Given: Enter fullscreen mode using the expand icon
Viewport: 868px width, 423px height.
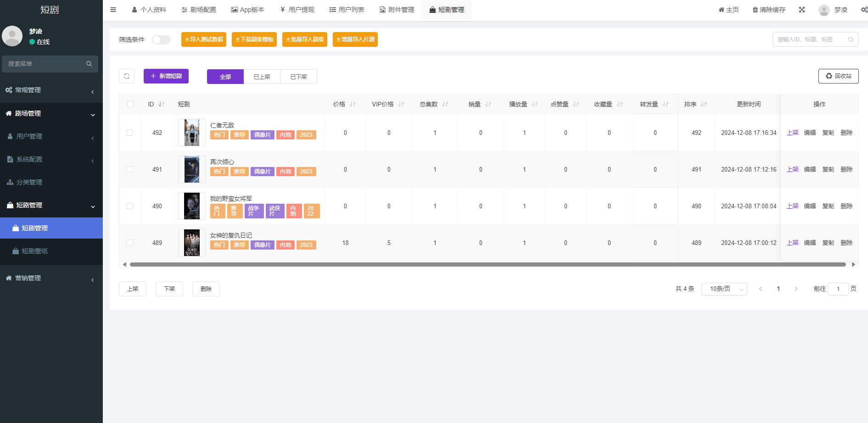Looking at the screenshot, I should click(x=802, y=9).
